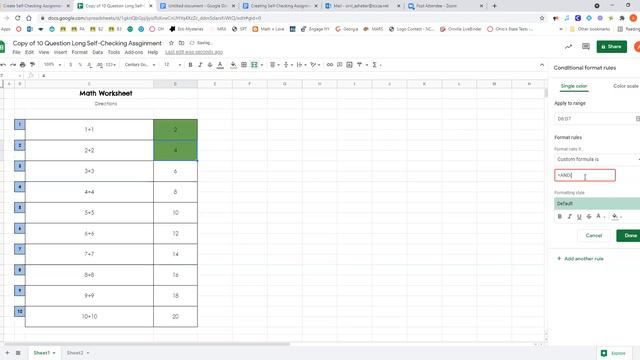Click Cancel in conditional format panel
The image size is (640, 360).
[x=594, y=236]
